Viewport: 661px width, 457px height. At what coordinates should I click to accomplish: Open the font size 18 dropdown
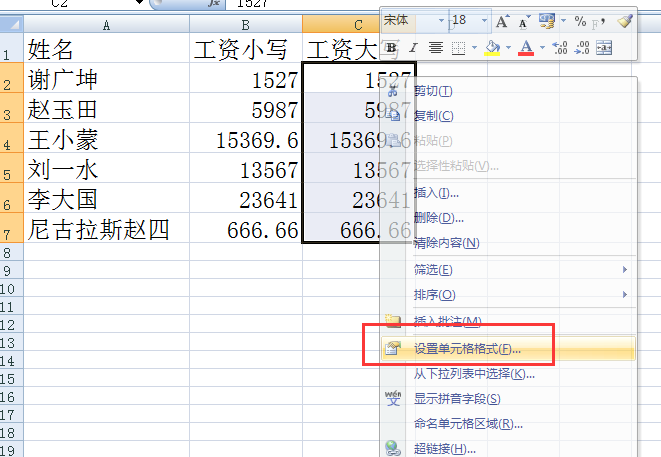click(485, 20)
